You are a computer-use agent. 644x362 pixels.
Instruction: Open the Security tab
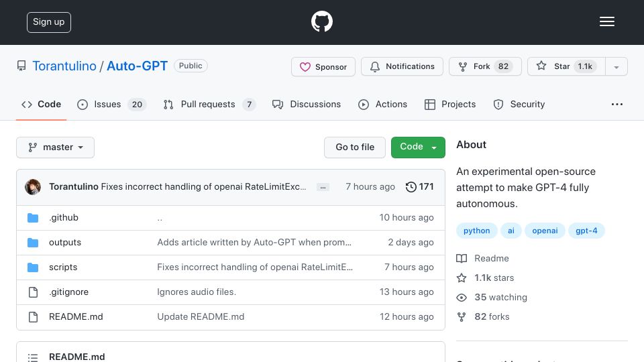pos(519,105)
